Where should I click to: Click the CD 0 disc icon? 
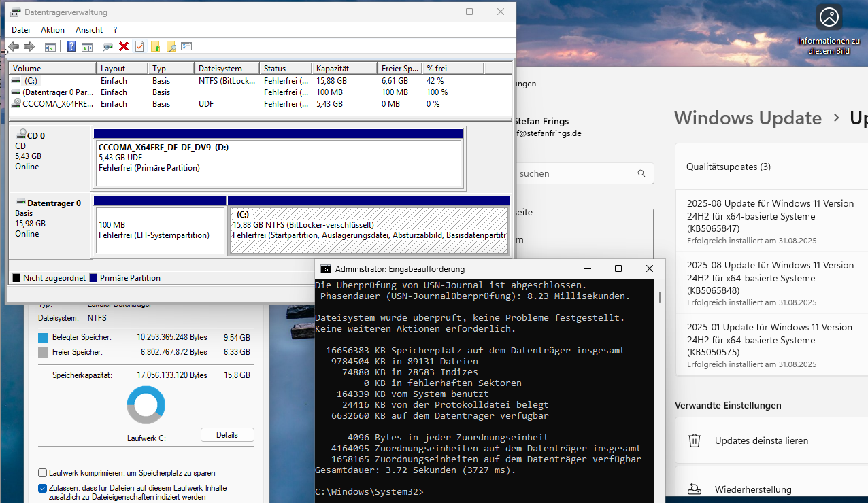coord(21,135)
